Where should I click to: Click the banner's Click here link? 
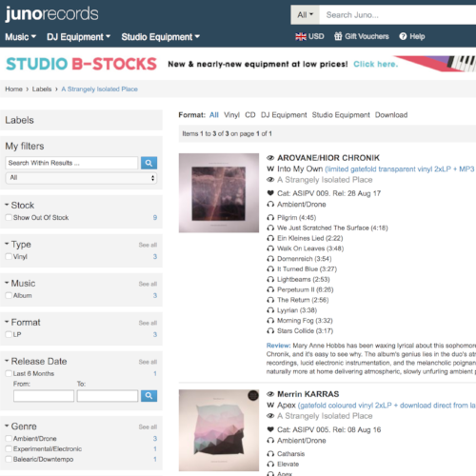pos(375,64)
